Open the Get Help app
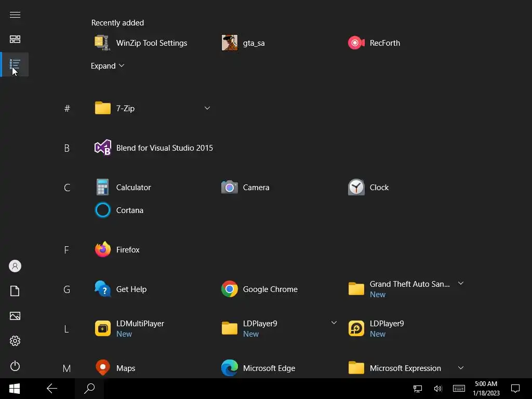This screenshot has width=532, height=399. coord(121,289)
